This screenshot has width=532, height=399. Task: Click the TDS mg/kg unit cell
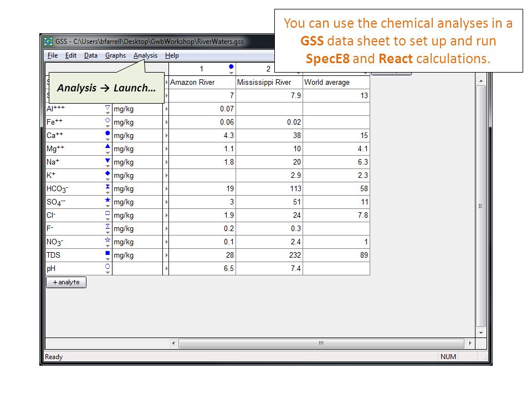click(x=137, y=255)
